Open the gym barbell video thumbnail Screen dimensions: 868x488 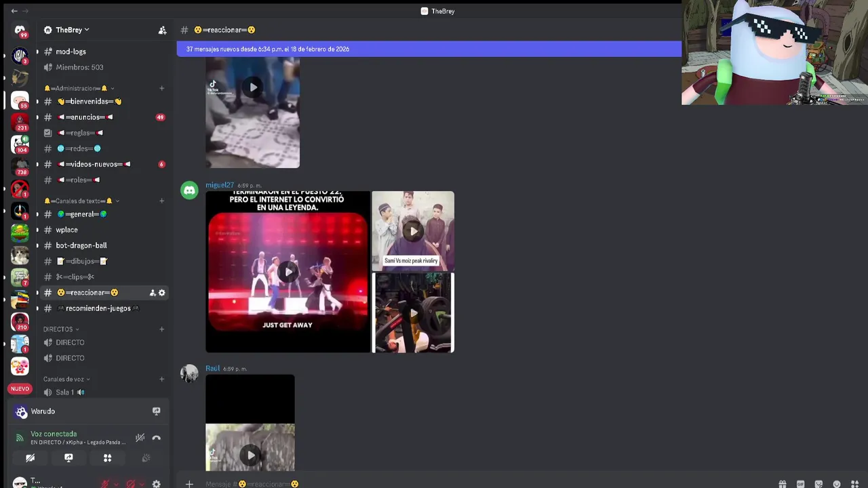coord(413,312)
